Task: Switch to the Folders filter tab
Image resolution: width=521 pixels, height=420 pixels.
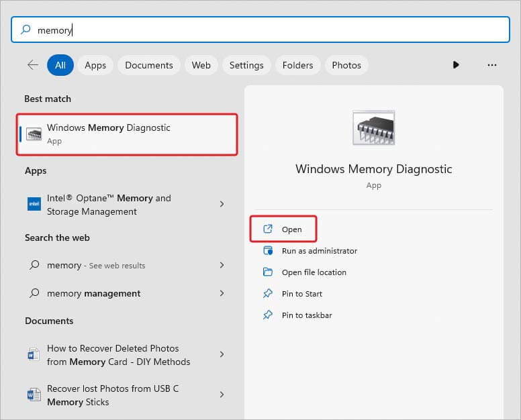Action: click(x=297, y=65)
